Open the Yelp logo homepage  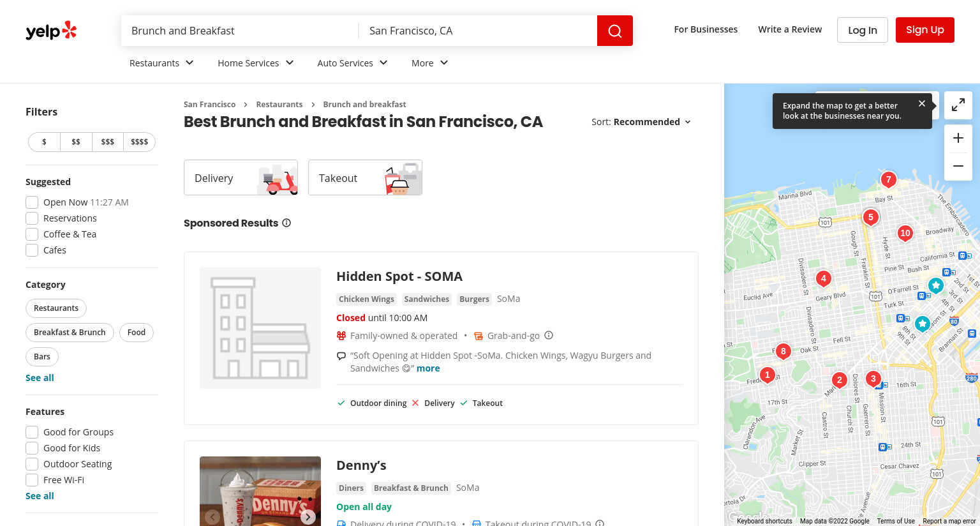pos(51,31)
